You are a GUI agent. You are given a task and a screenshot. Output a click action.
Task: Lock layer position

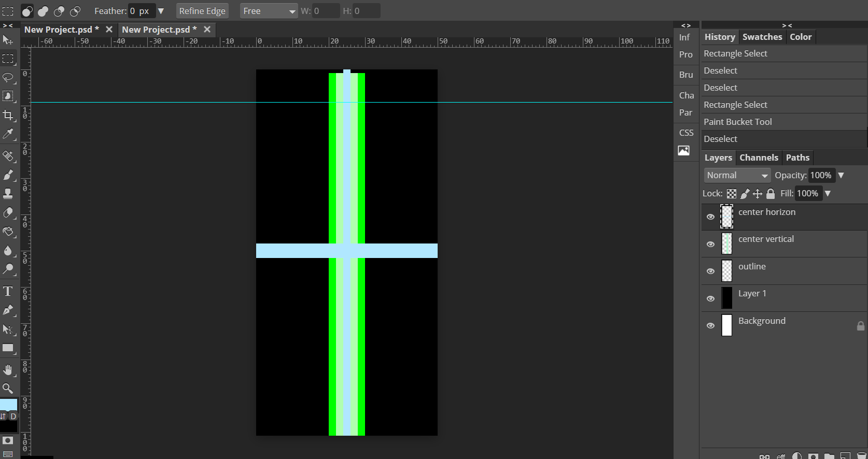pyautogui.click(x=758, y=194)
